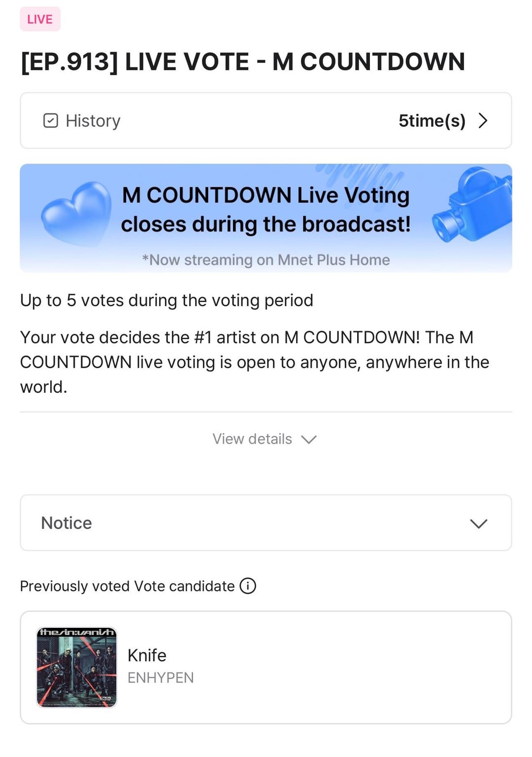
Task: Open the History label
Action: pyautogui.click(x=93, y=121)
